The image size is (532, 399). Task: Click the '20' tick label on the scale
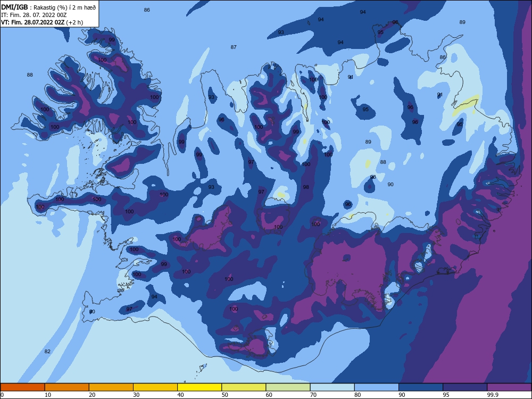point(92,395)
